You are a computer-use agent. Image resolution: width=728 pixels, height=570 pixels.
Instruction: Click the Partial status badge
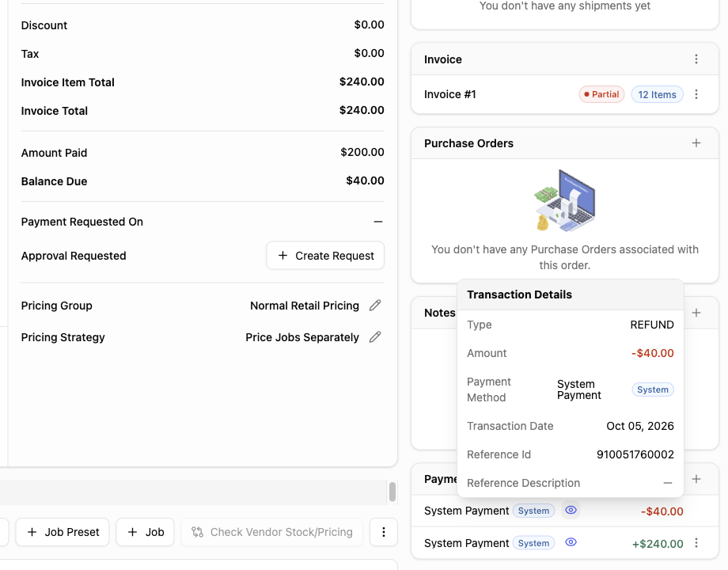coord(601,94)
